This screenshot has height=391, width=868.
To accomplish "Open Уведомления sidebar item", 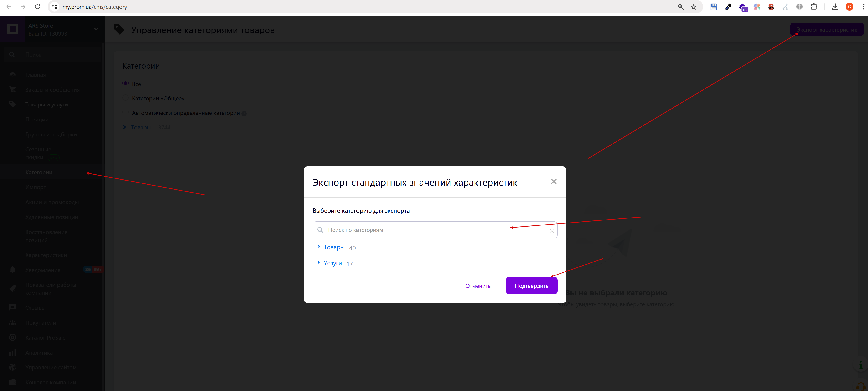I will [42, 270].
